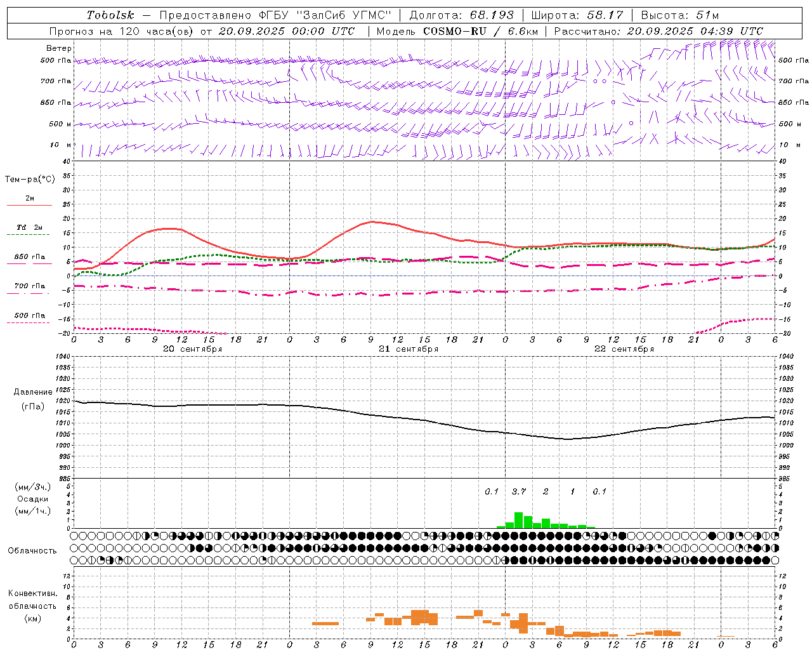Click the "10 м" wind level label at left
The width and height of the screenshot is (812, 650).
coord(61,145)
